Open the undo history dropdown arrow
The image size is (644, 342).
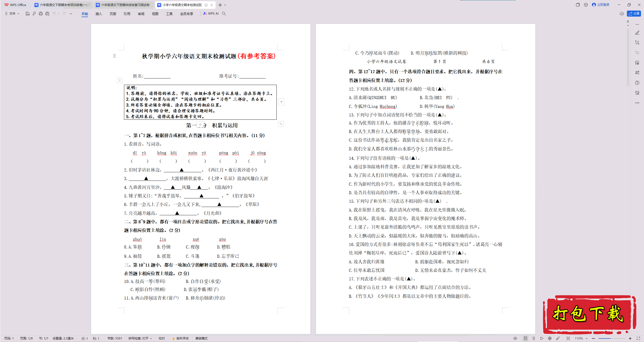(58, 14)
